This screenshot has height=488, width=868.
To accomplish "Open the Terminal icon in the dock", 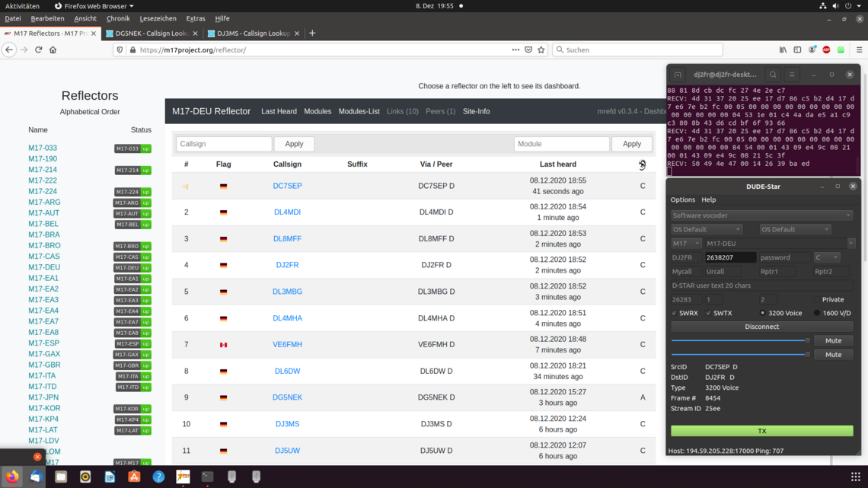I will (x=207, y=477).
